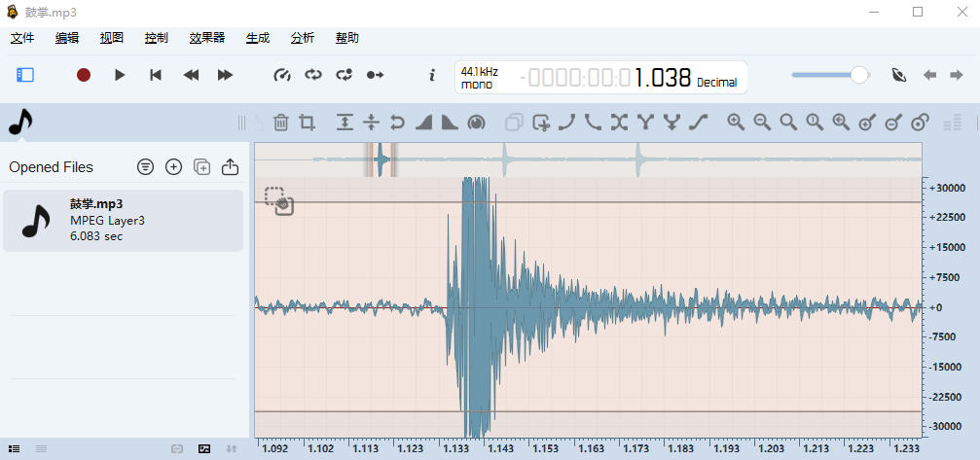Open the 文件 menu
This screenshot has height=460, width=980.
point(22,38)
